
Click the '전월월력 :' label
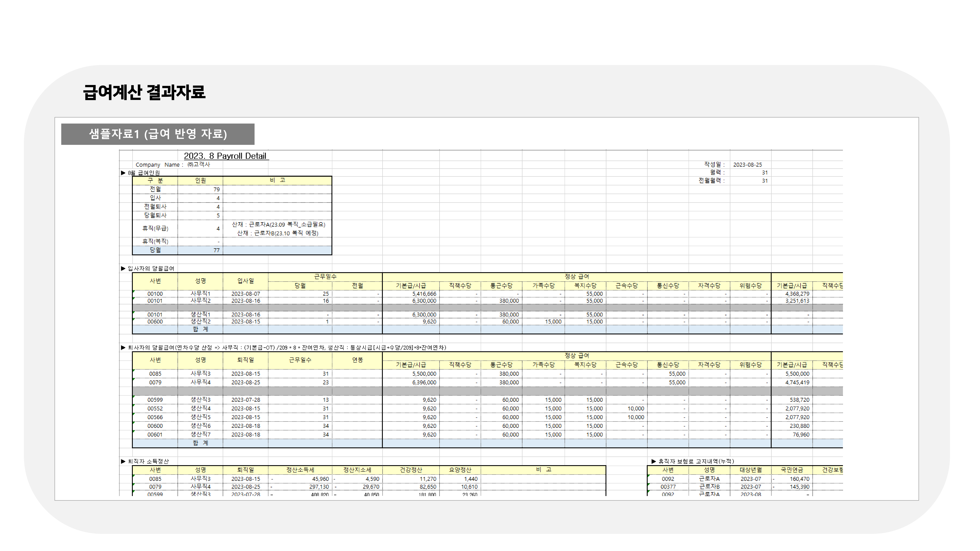[x=711, y=181]
